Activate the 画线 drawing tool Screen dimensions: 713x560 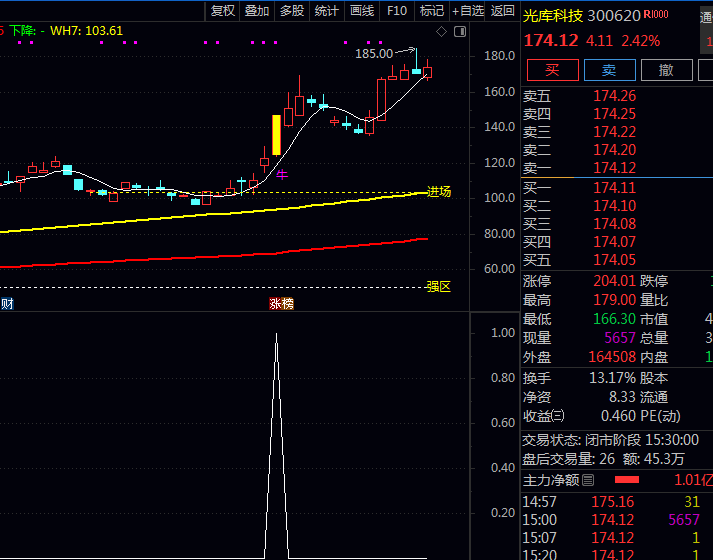pos(362,11)
